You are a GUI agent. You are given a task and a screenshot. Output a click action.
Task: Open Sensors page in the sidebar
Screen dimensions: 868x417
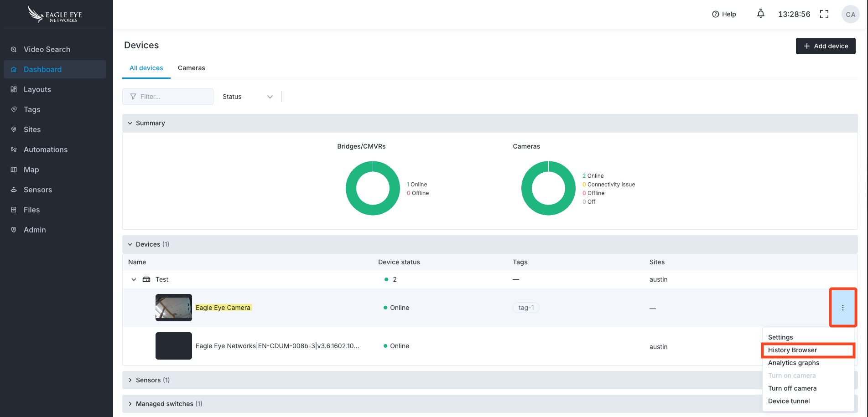pos(37,190)
